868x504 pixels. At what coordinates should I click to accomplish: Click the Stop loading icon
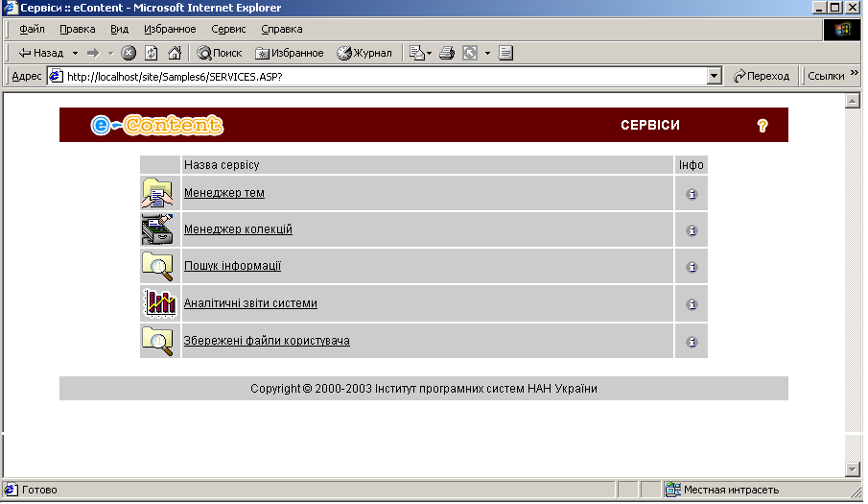(129, 53)
